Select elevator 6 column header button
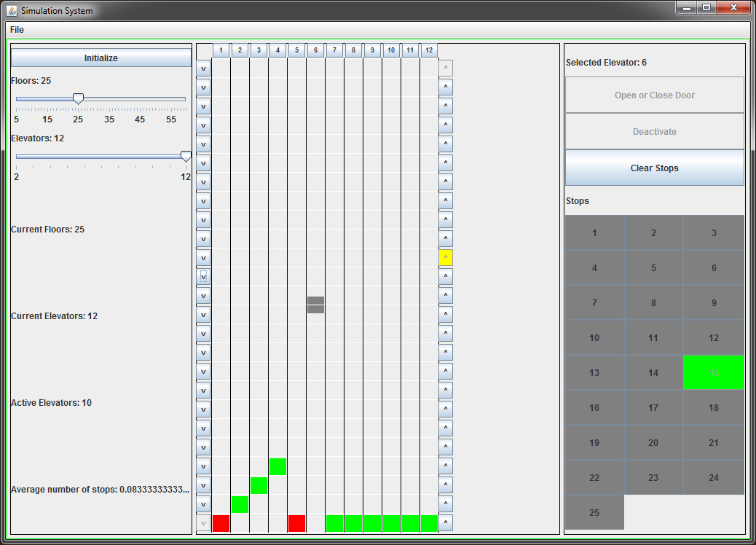This screenshot has height=545, width=756. 315,50
